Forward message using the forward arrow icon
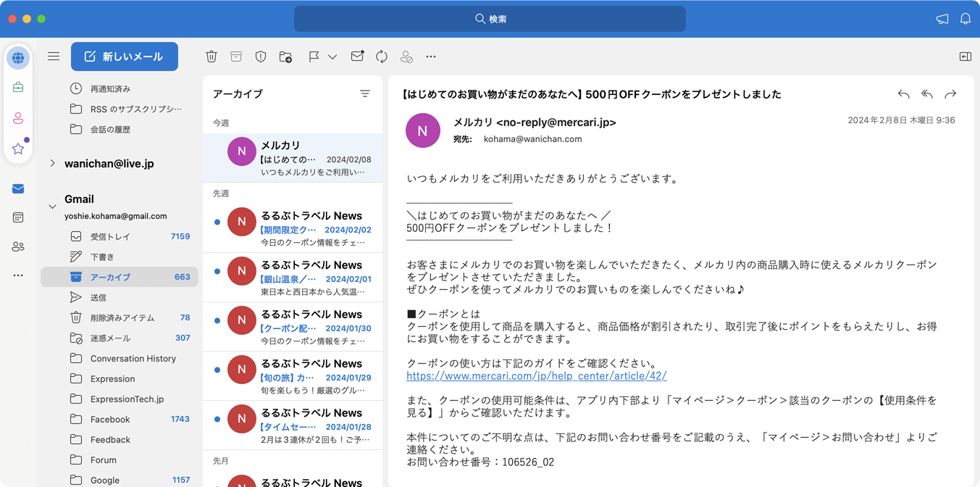Image resolution: width=980 pixels, height=487 pixels. (950, 94)
